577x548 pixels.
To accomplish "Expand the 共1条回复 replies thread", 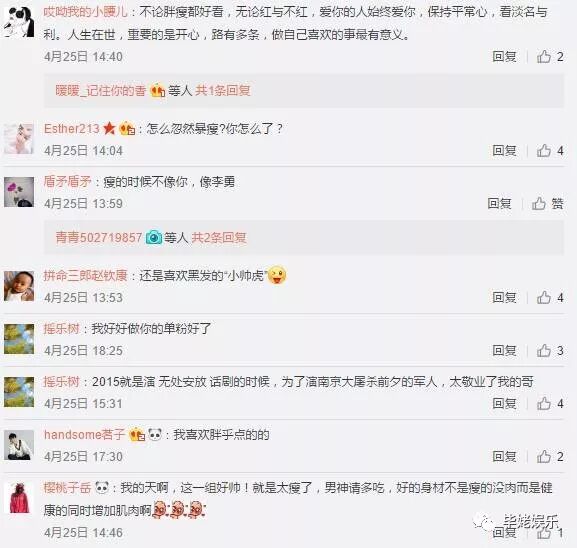I will point(223,90).
